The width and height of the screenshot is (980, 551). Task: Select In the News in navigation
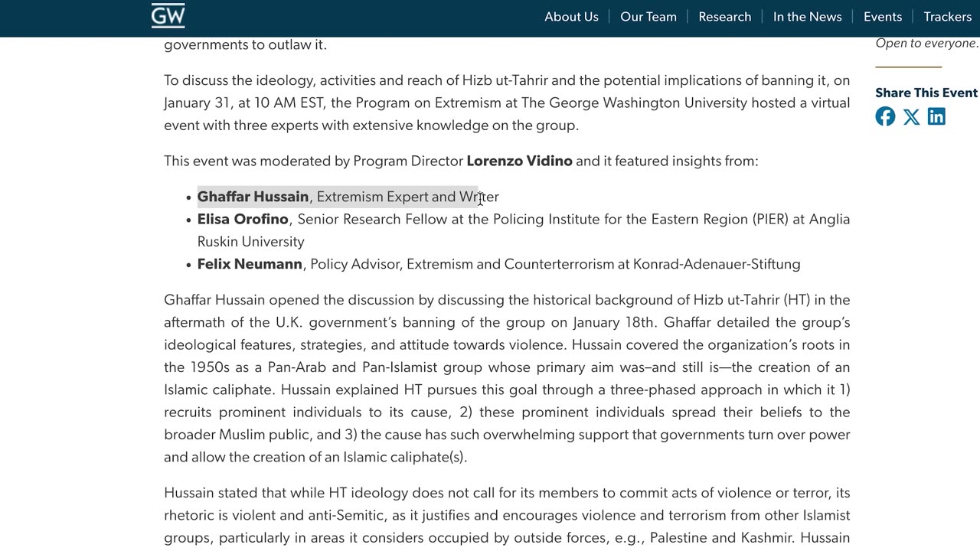click(x=807, y=17)
